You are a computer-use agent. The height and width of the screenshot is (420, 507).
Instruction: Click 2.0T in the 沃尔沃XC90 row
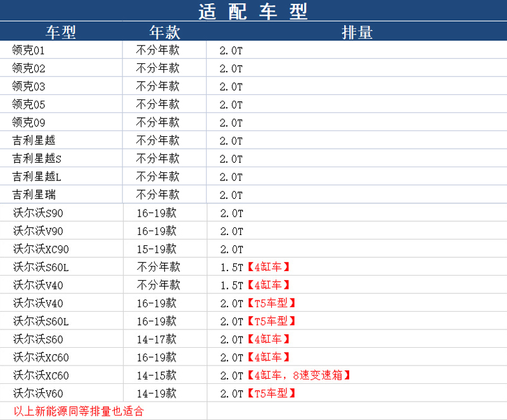pos(231,250)
